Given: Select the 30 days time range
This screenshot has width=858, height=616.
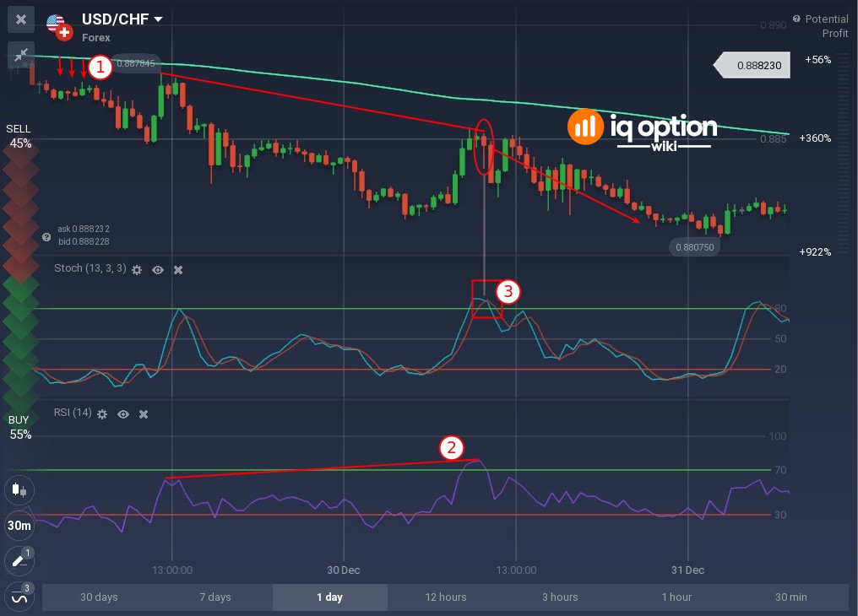Looking at the screenshot, I should pyautogui.click(x=99, y=597).
